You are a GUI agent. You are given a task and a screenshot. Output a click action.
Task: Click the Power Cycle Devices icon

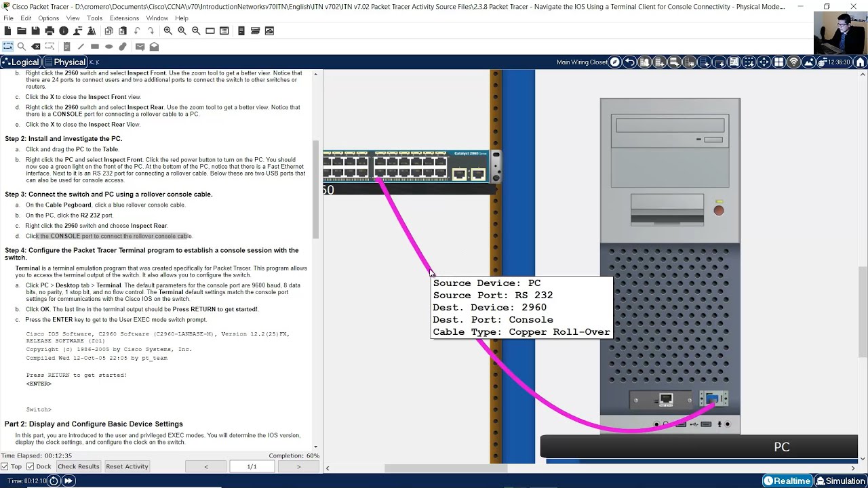click(54, 481)
